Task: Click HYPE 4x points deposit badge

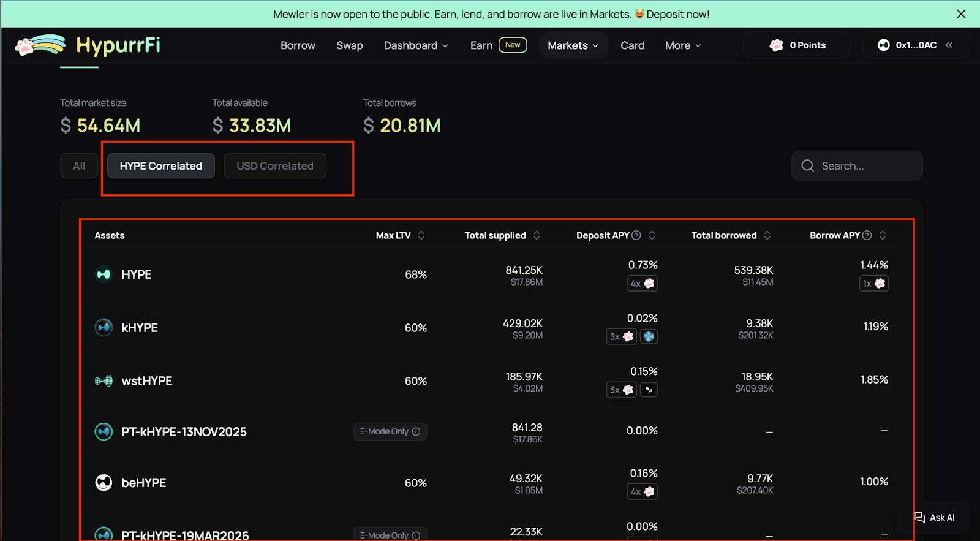Action: pos(643,283)
